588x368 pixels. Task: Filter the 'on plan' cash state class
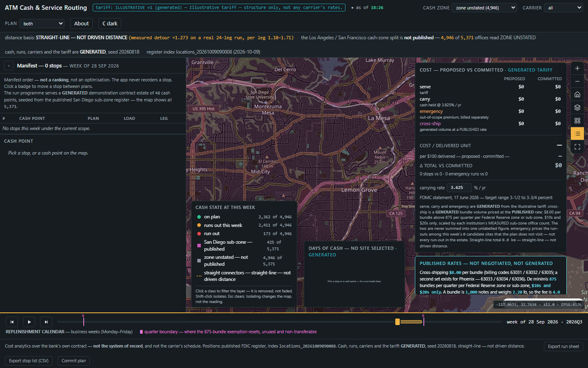click(244, 217)
